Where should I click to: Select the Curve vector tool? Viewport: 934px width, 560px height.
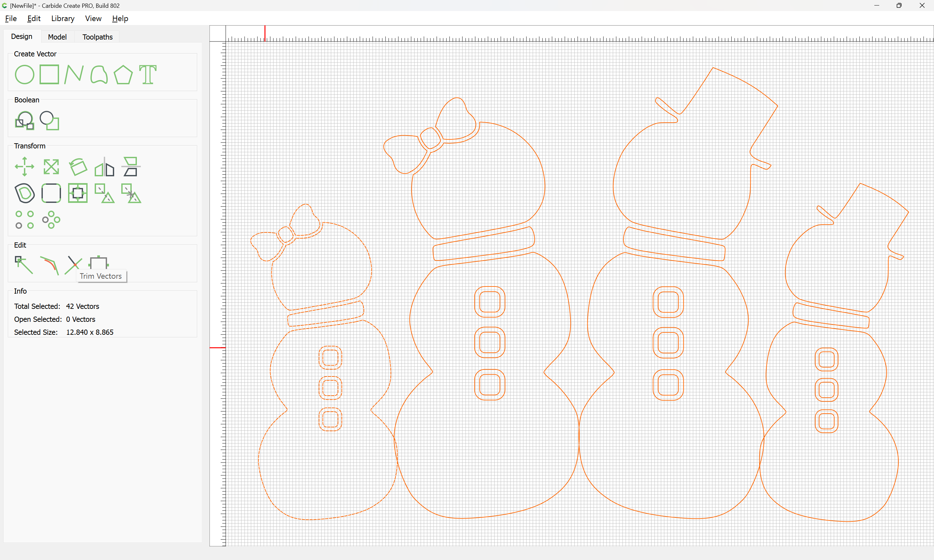click(x=99, y=74)
